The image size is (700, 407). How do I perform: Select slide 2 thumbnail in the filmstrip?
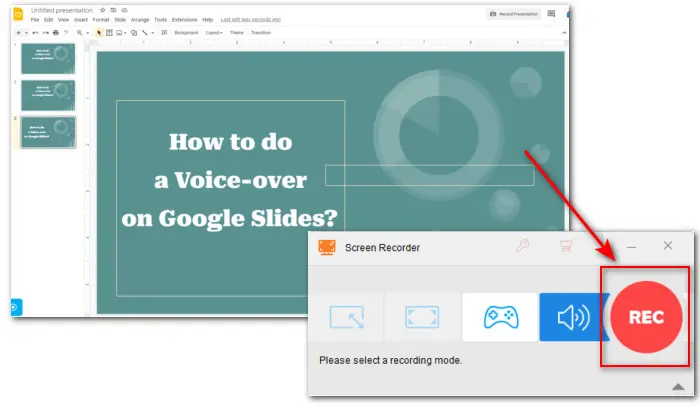[x=48, y=96]
